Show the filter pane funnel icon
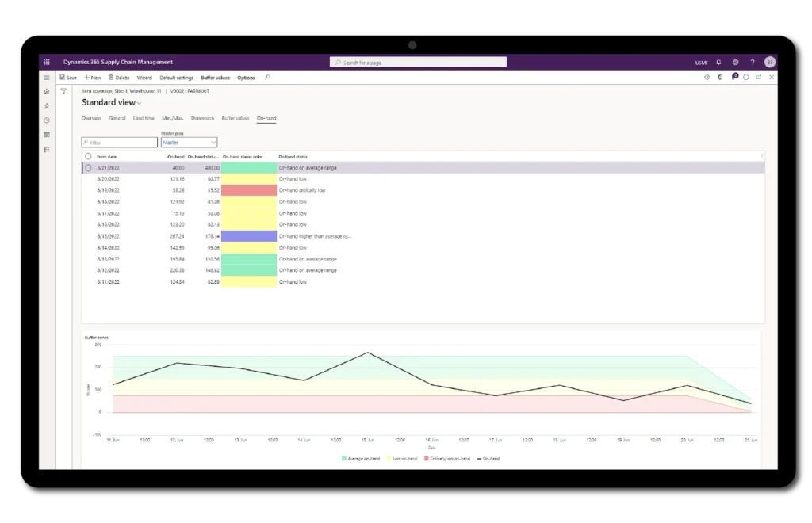 [x=63, y=91]
